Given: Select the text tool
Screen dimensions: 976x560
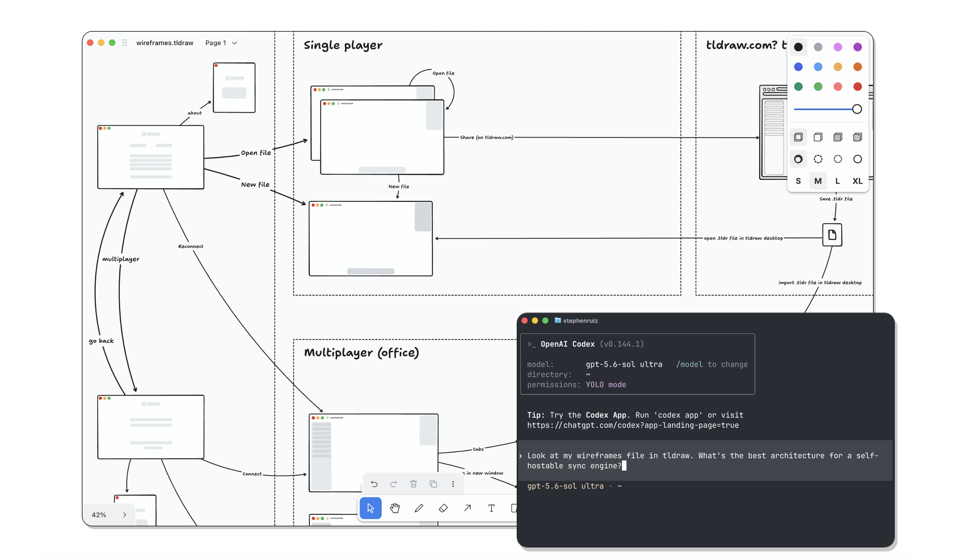Looking at the screenshot, I should pos(491,508).
